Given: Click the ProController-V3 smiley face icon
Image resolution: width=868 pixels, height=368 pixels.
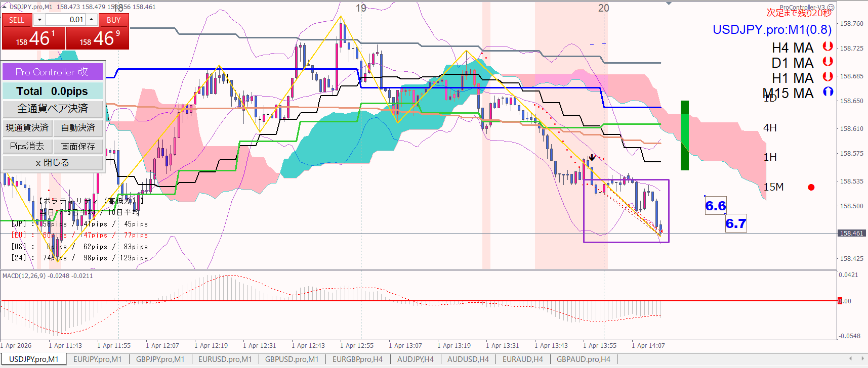Looking at the screenshot, I should [x=831, y=8].
